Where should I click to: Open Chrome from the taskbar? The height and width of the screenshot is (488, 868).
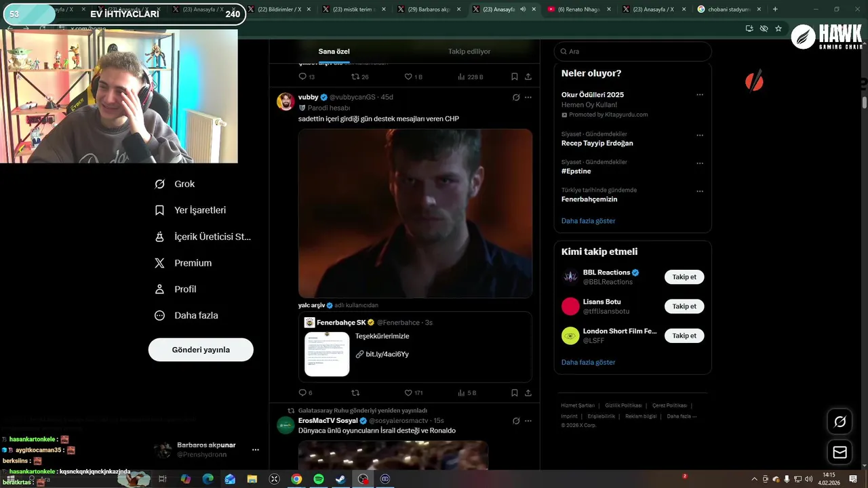point(296,479)
